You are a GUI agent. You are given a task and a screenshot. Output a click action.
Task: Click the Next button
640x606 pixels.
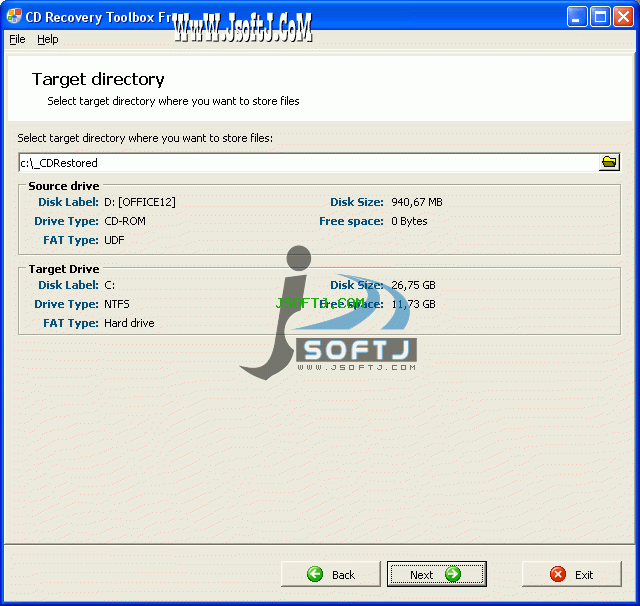point(436,574)
